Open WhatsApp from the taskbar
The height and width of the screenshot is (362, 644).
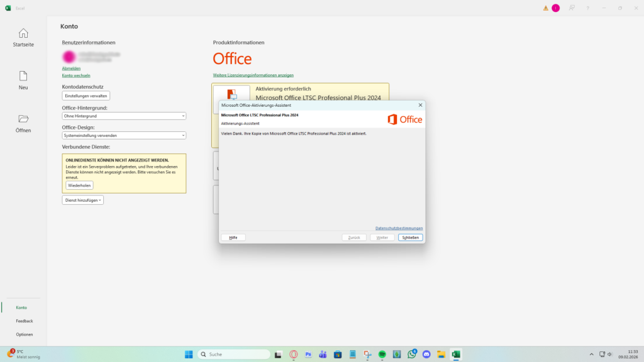point(412,354)
